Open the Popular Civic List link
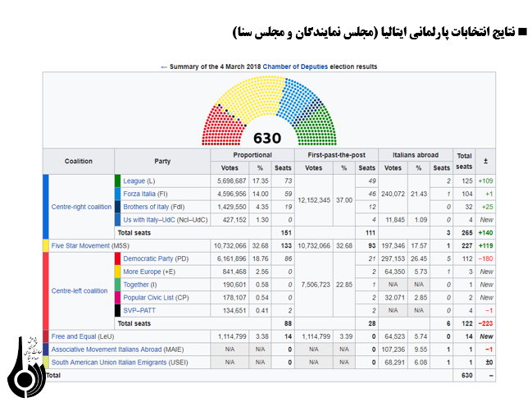Viewport: 532px width, 402px height. tap(148, 298)
